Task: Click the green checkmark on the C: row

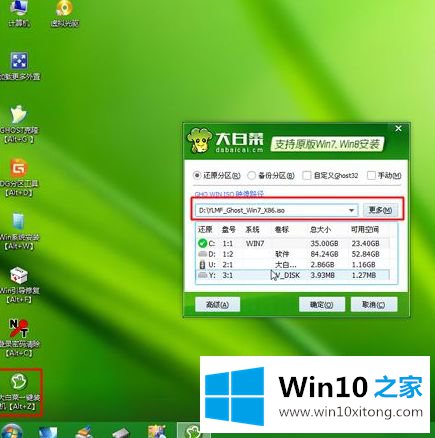Action: (x=202, y=243)
